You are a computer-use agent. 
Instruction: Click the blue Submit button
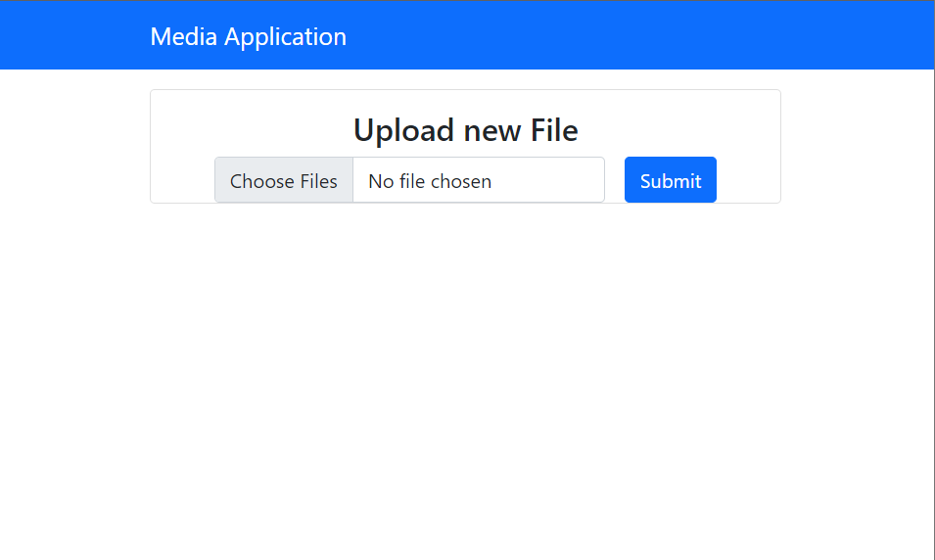tap(670, 181)
